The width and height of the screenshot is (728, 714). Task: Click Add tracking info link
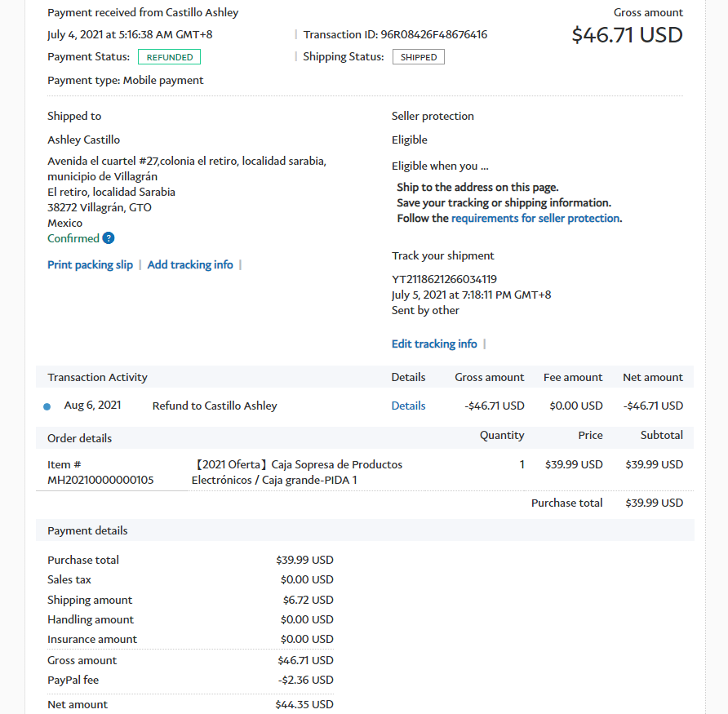(x=190, y=264)
